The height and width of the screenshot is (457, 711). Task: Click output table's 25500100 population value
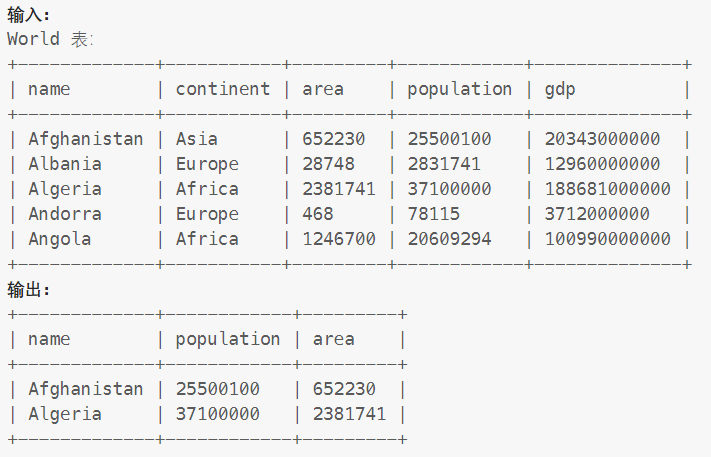pos(217,389)
